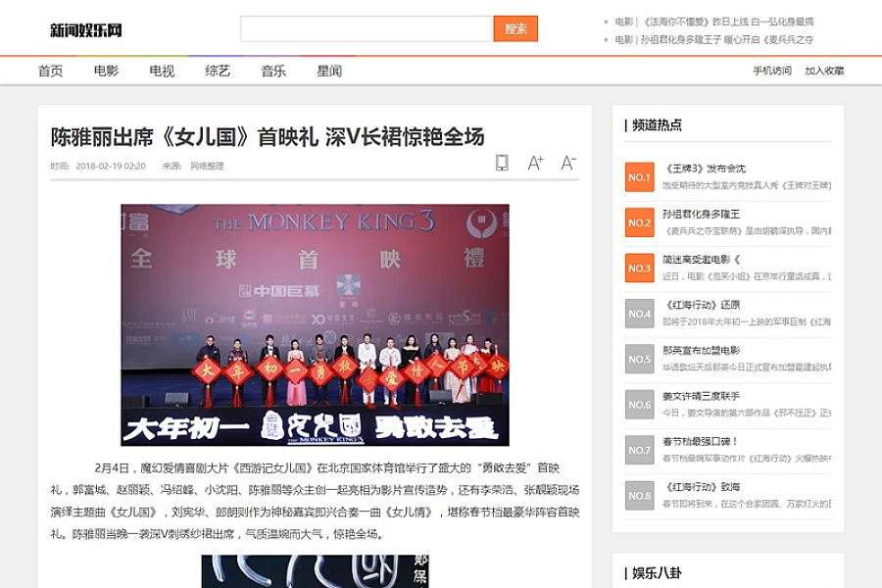Decrease article font size with A-

(568, 163)
